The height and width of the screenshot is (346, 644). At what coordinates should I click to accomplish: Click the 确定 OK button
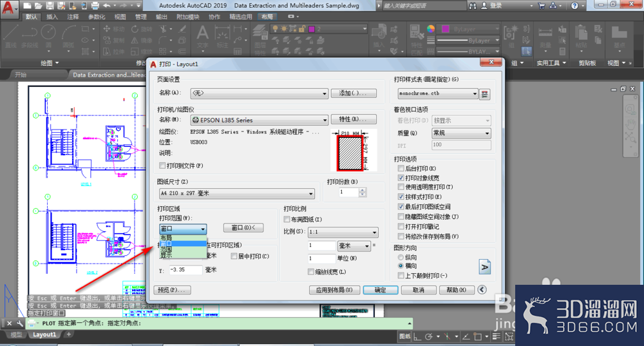pos(381,290)
